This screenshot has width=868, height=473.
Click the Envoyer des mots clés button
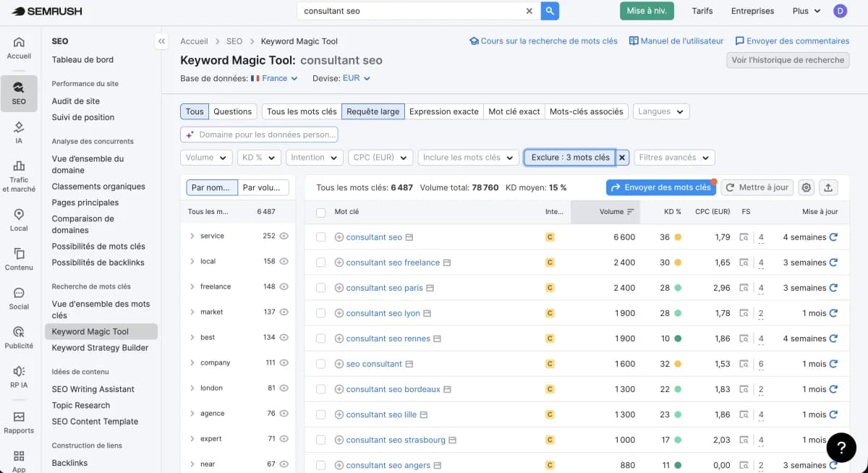(660, 187)
